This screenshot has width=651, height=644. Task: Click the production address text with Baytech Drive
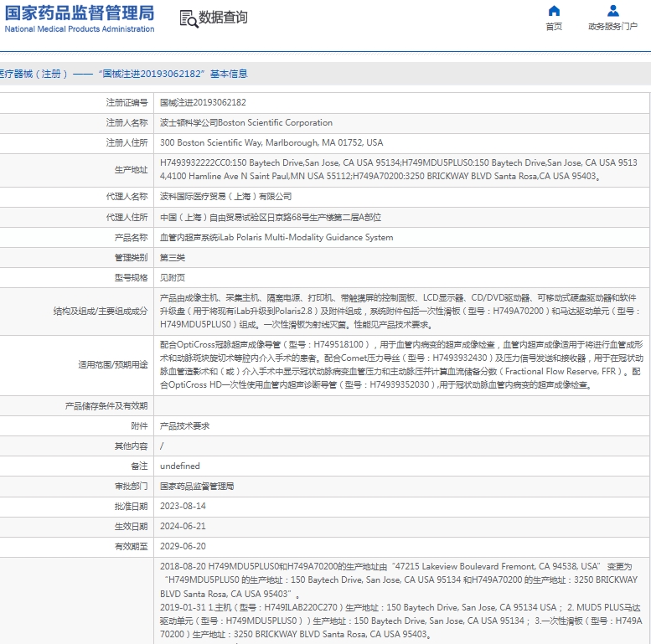(x=399, y=169)
